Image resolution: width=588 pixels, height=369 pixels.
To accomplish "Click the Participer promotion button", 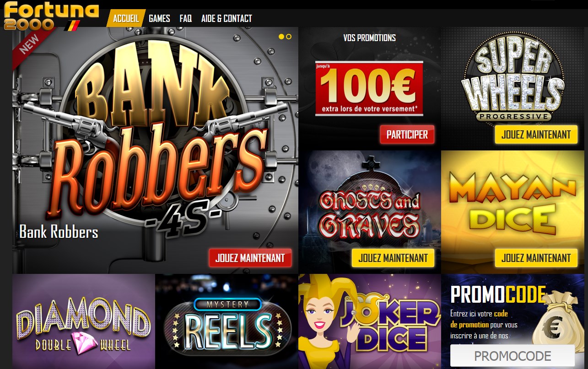I will tap(407, 135).
